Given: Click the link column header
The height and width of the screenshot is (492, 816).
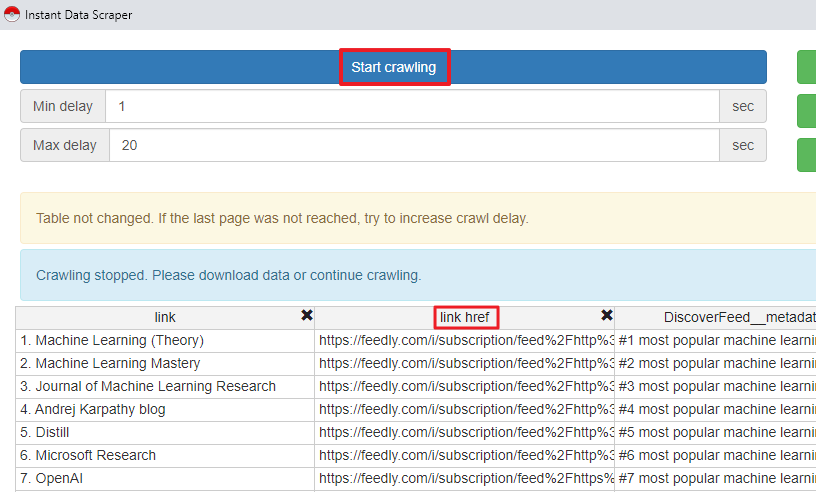Looking at the screenshot, I should (165, 318).
